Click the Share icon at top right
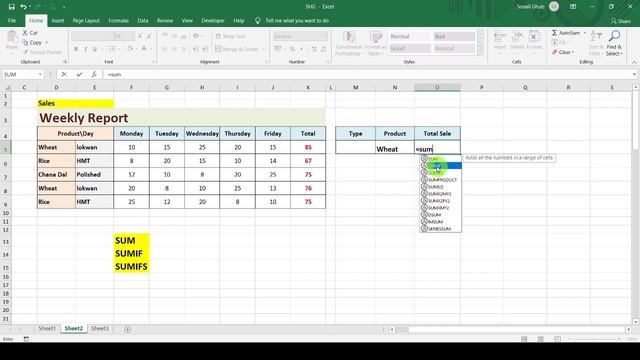The width and height of the screenshot is (640, 360). [x=621, y=21]
